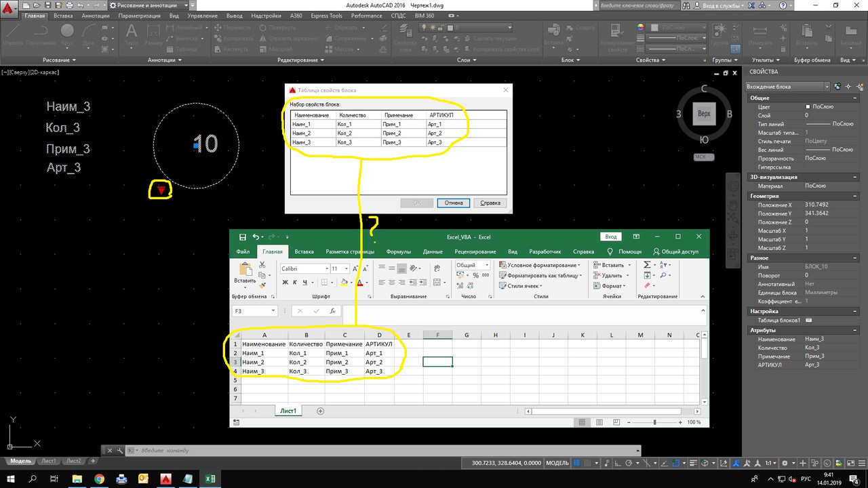The height and width of the screenshot is (488, 868).
Task: Click the red block table grip triangle
Action: click(x=161, y=190)
